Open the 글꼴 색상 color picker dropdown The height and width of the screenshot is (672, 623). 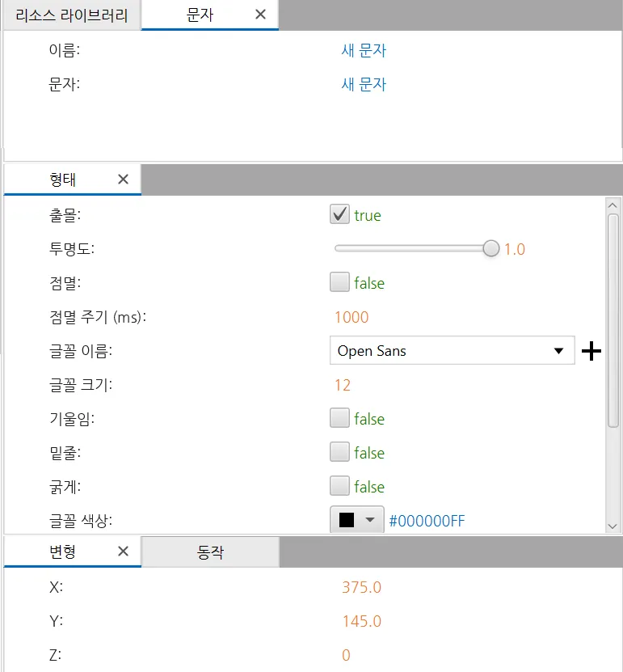tap(356, 520)
